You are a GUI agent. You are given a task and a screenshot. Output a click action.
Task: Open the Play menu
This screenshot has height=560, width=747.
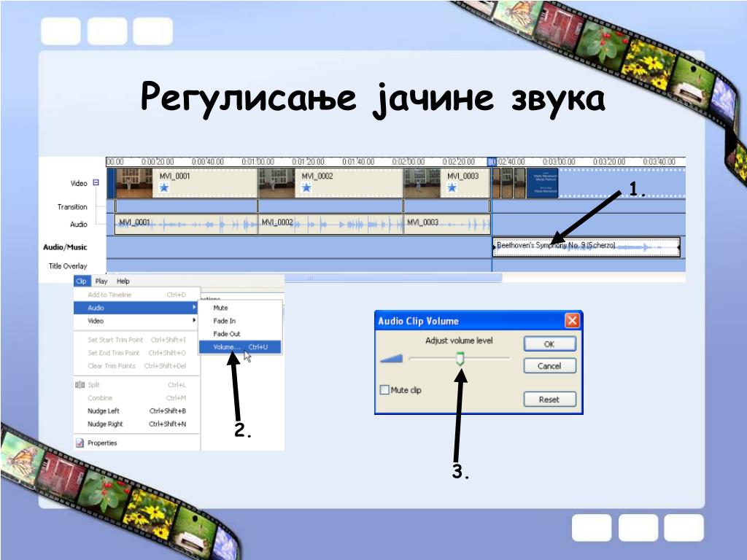[x=101, y=281]
